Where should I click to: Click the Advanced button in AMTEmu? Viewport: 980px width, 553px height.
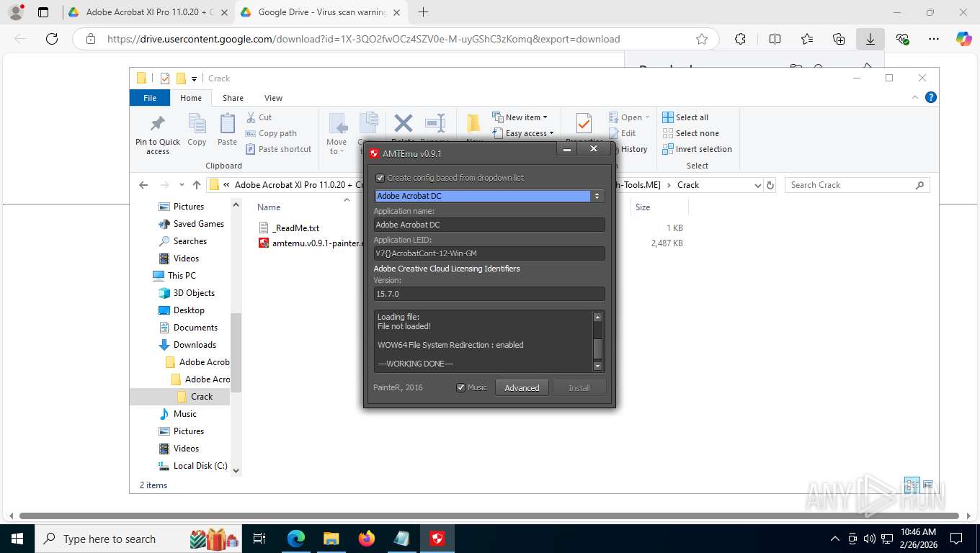pos(522,387)
